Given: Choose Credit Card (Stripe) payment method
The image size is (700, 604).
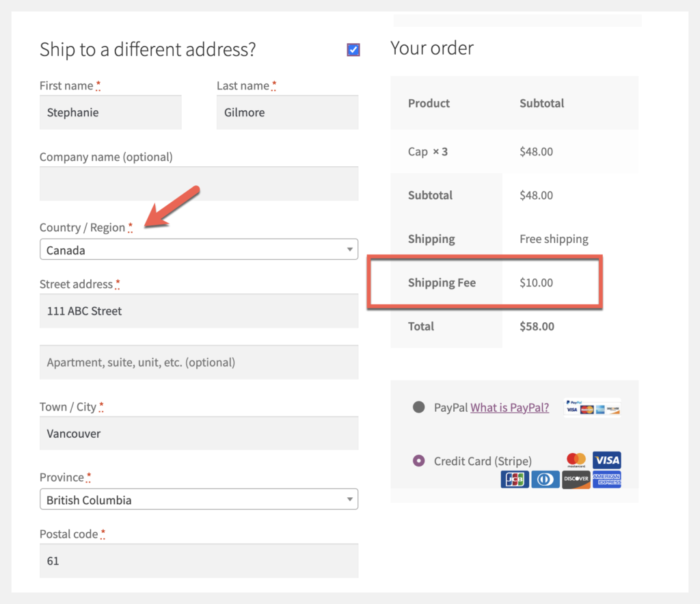Looking at the screenshot, I should (x=418, y=461).
